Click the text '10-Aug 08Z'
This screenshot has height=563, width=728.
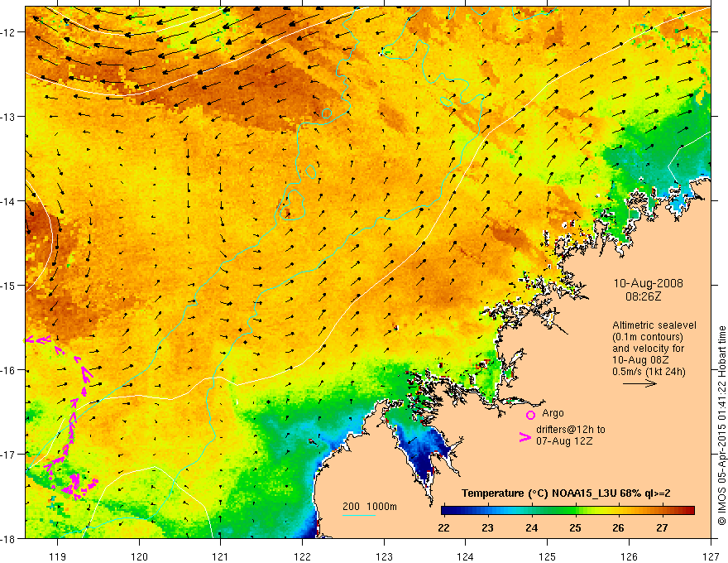(x=640, y=360)
